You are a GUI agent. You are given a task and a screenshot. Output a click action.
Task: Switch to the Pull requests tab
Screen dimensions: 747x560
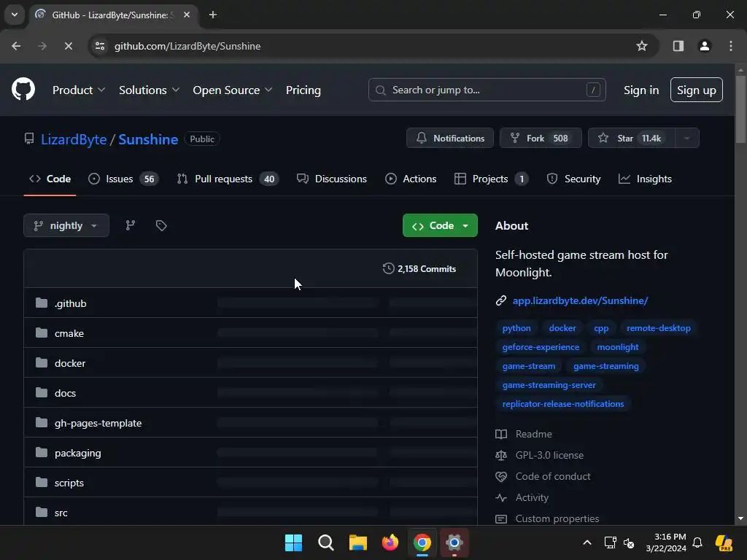click(x=228, y=179)
